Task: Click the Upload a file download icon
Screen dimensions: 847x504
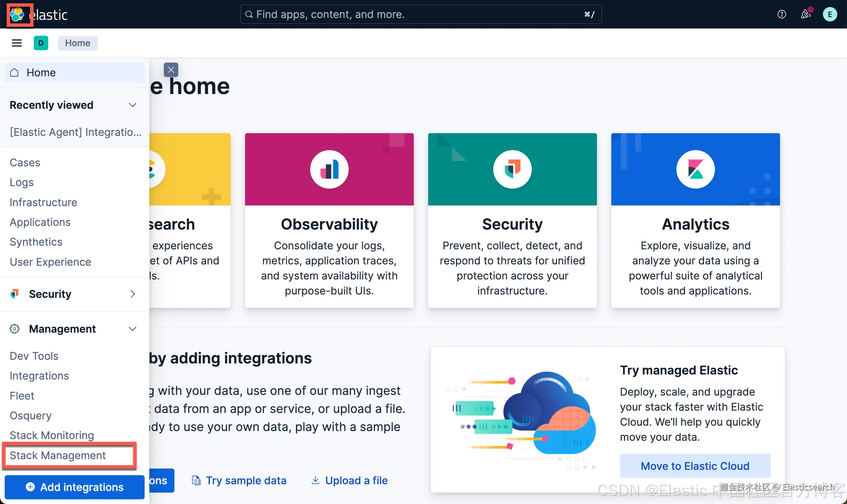Action: [315, 480]
